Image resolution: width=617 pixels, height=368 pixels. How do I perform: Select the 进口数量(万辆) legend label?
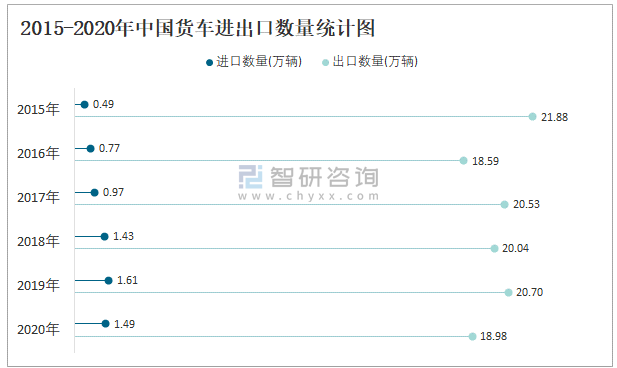pos(259,62)
